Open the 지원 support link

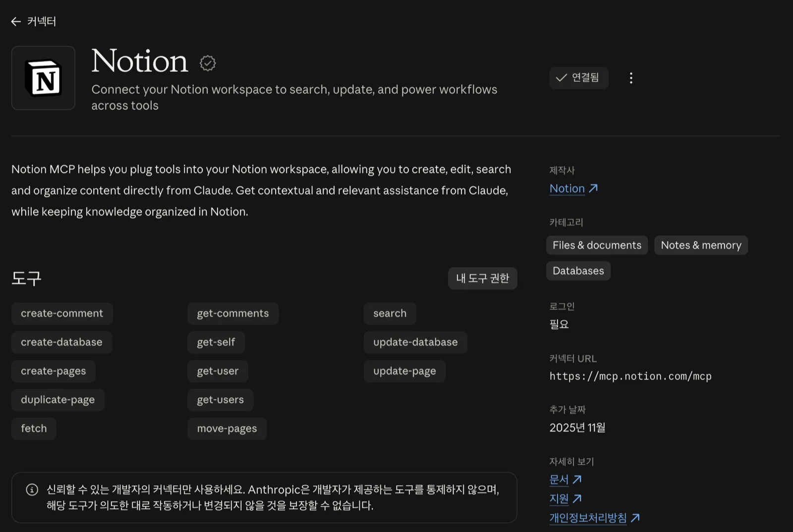click(x=566, y=499)
